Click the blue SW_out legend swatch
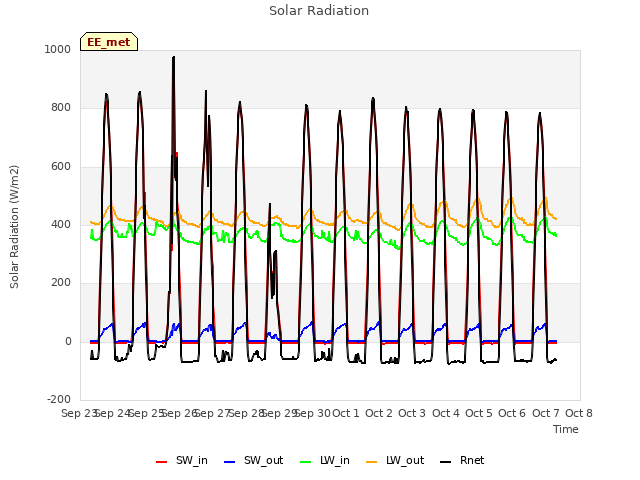 [230, 462]
